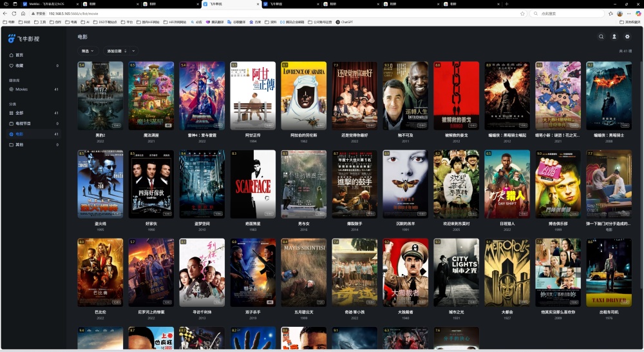This screenshot has height=352, width=644.
Task: Open the 日班猎人 Day Shift poster
Action: coord(507,184)
